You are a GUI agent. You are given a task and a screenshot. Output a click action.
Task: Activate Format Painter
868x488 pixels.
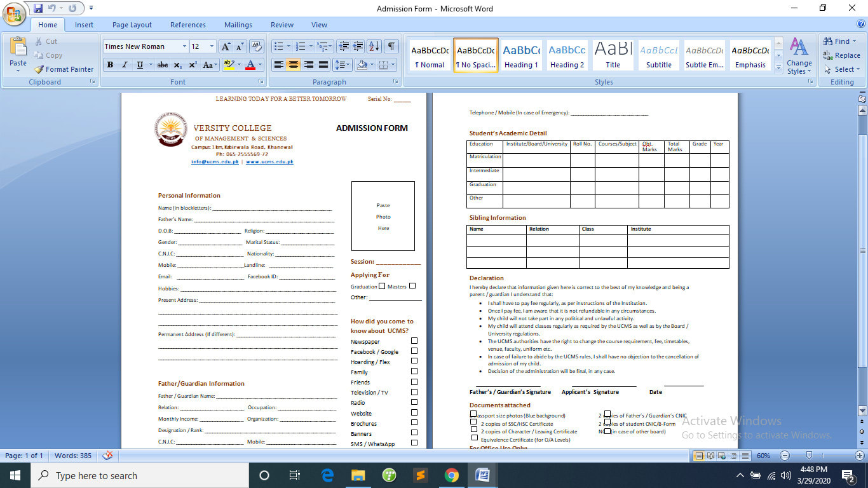point(64,69)
